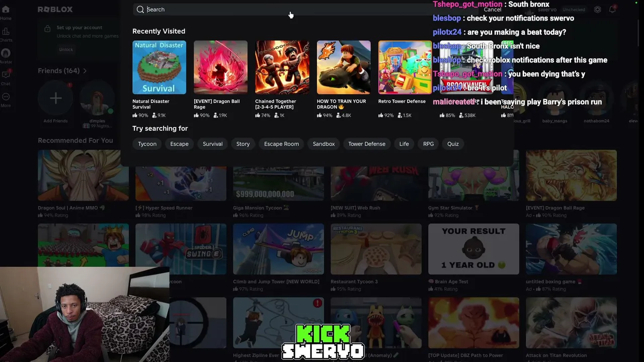Open the Avatar page in sidebar
The image size is (644, 362).
6,56
